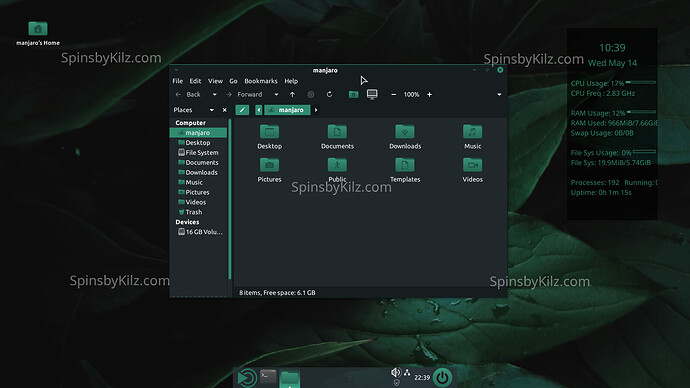Collapse the Devices section in sidebar

187,222
